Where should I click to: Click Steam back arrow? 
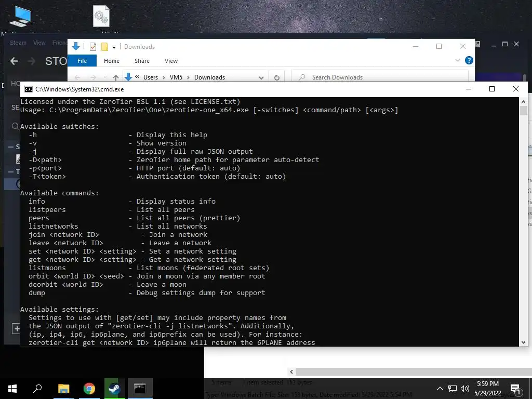(x=14, y=61)
